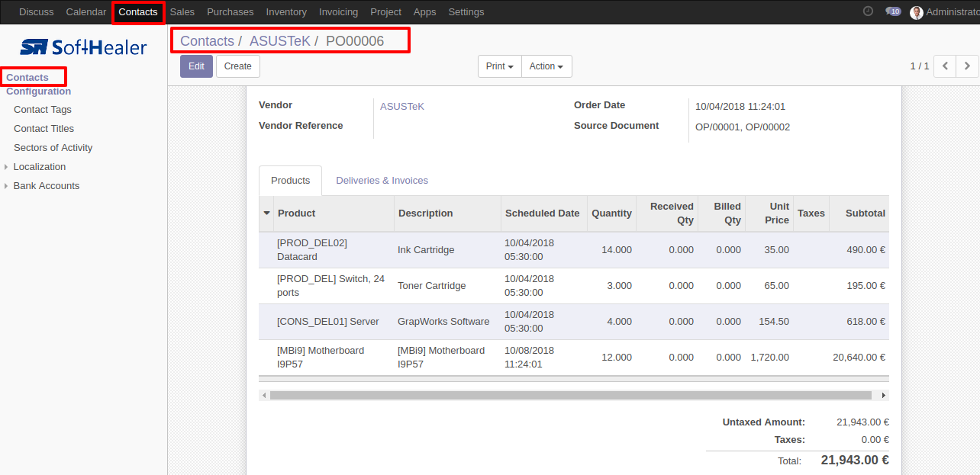
Task: Click the 1 / 1 pager counter
Action: [x=920, y=66]
